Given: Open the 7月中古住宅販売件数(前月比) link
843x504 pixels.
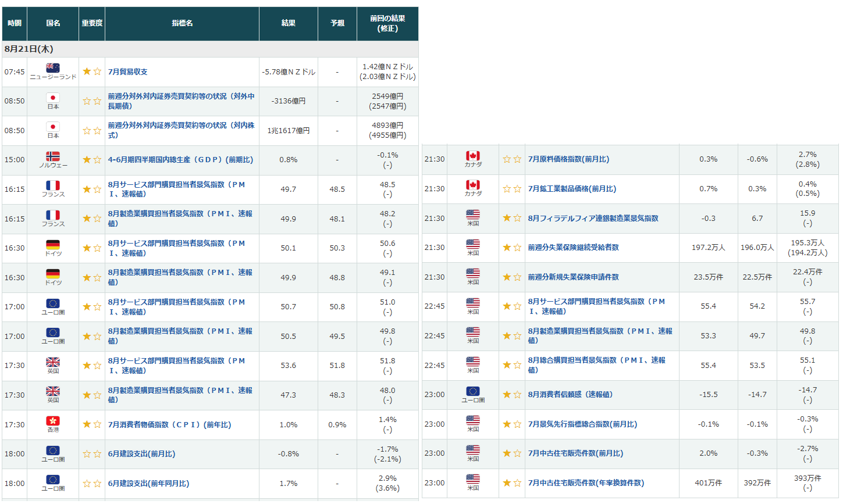Looking at the screenshot, I should pos(575,453).
